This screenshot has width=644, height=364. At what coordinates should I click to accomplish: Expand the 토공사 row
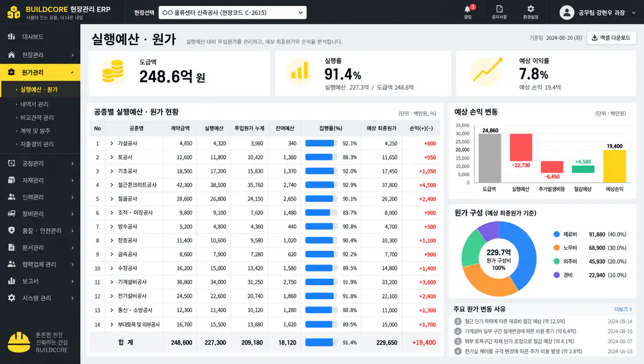(112, 157)
